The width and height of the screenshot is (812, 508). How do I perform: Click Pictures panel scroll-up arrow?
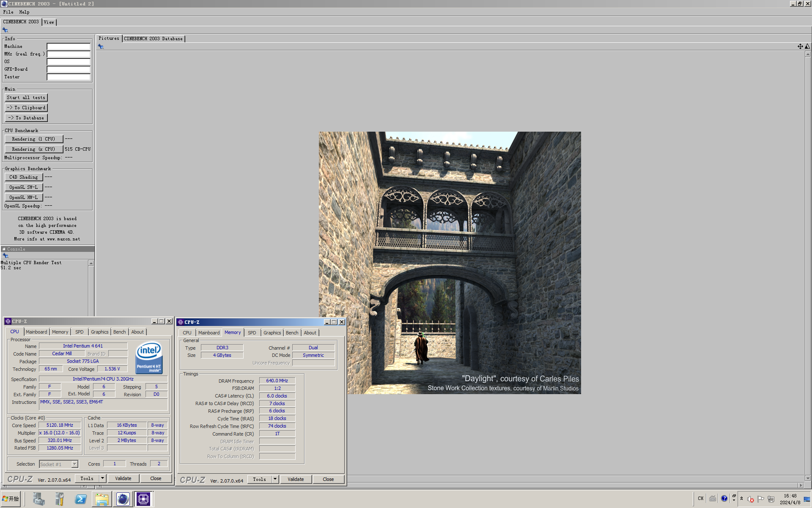[808, 54]
